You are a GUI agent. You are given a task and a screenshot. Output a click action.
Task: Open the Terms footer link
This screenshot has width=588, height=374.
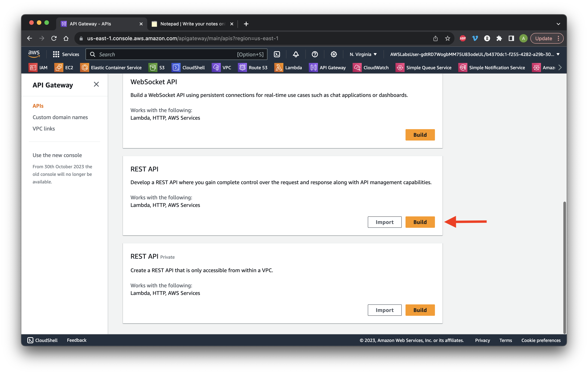point(505,340)
